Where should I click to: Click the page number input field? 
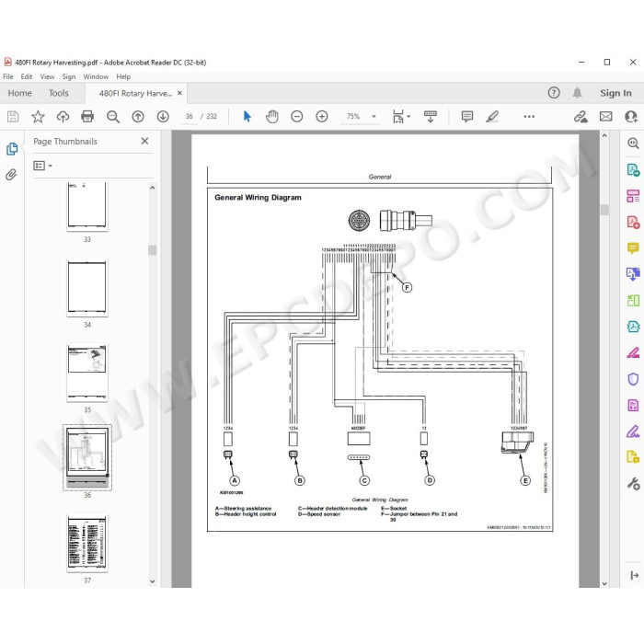point(189,117)
